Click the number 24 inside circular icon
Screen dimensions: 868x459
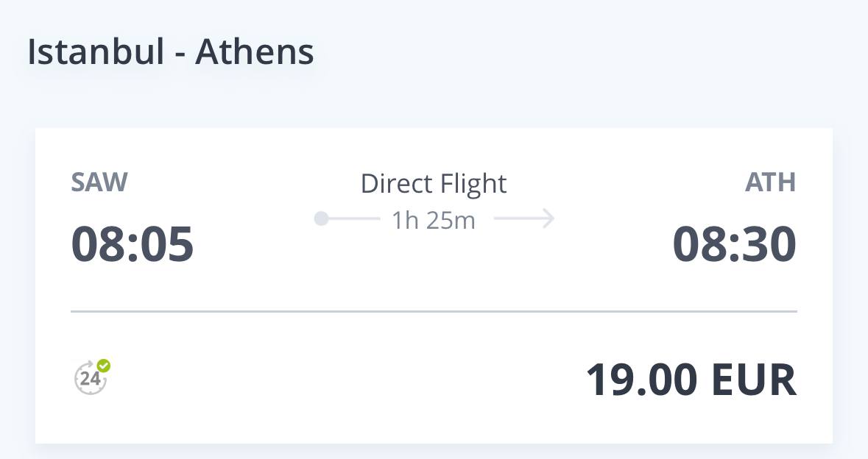pos(90,379)
